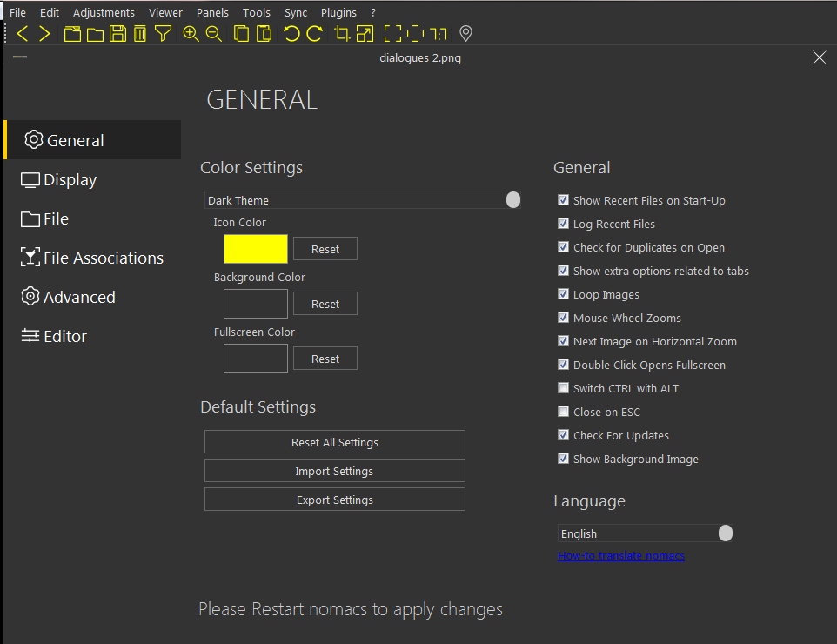Screen dimensions: 837x644
Task: Click Reset All Settings button
Action: pos(335,441)
